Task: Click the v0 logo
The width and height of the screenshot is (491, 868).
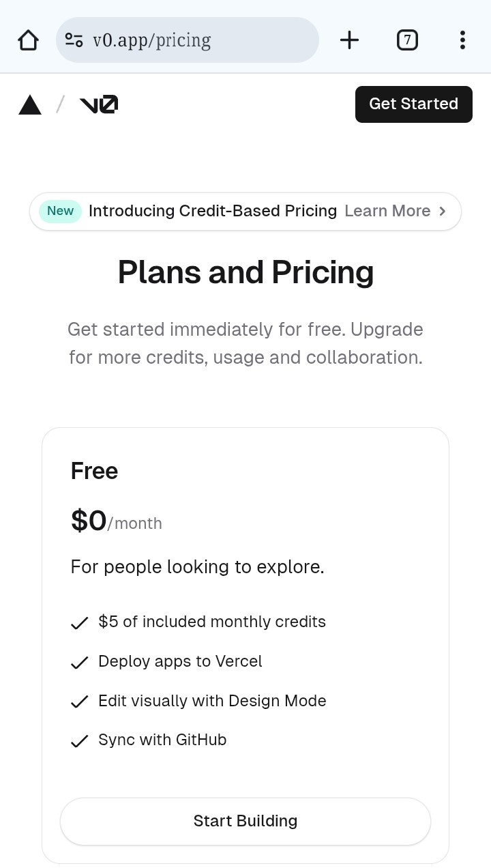Action: (x=99, y=104)
